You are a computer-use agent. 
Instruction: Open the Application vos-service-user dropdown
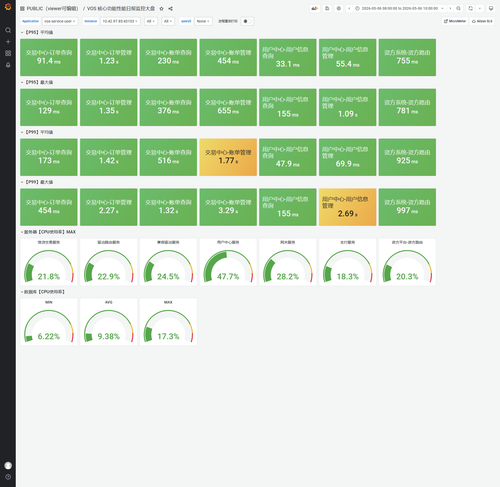coord(60,21)
